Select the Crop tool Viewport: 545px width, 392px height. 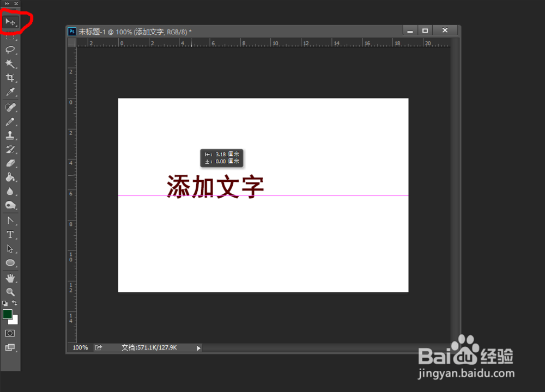click(x=11, y=78)
